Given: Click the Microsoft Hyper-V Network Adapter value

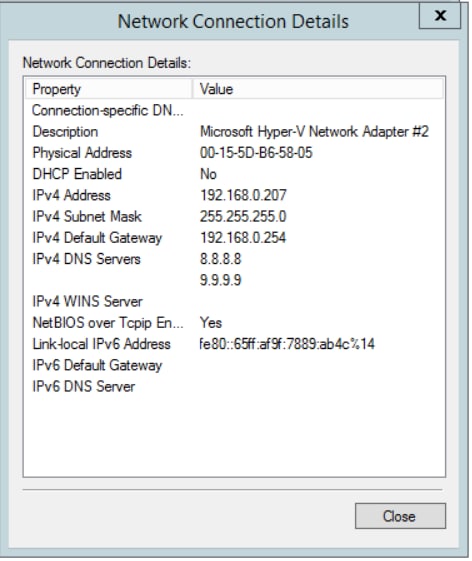Looking at the screenshot, I should 314,132.
